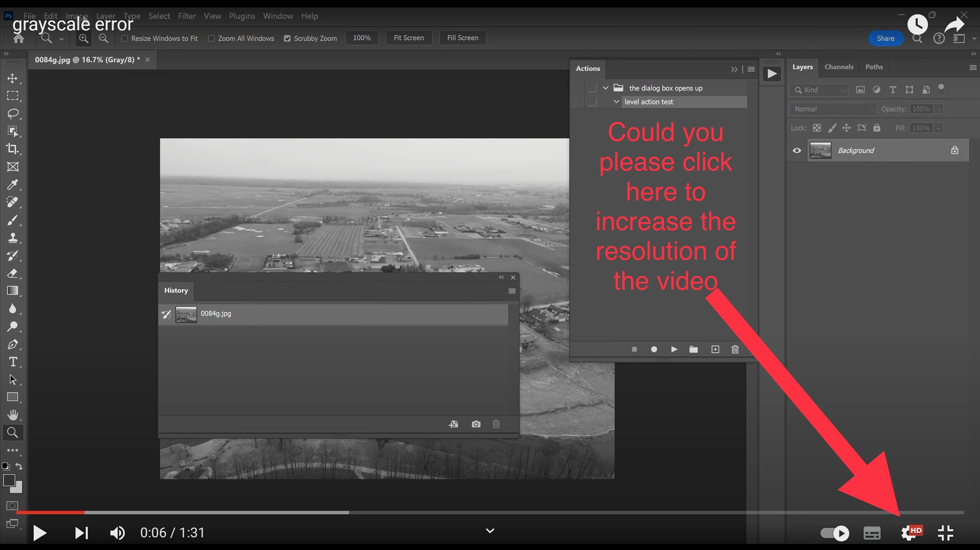Select the Horizontal Type tool
This screenshot has height=550, width=980.
(13, 361)
